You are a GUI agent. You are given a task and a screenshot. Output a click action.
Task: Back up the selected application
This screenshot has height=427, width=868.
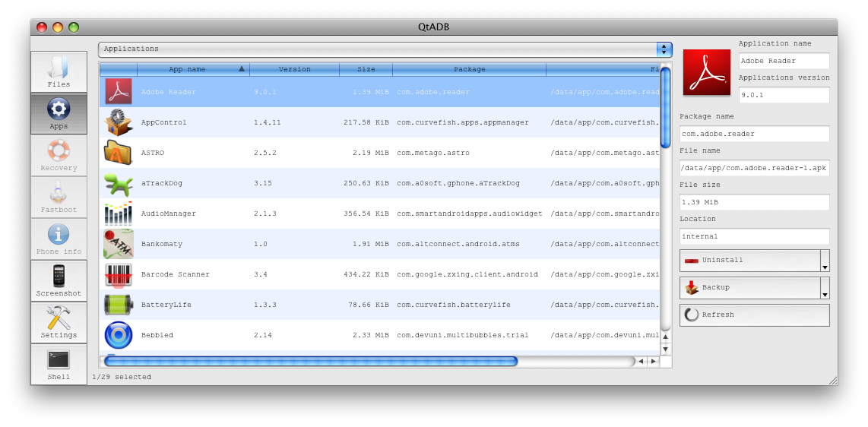[x=750, y=288]
